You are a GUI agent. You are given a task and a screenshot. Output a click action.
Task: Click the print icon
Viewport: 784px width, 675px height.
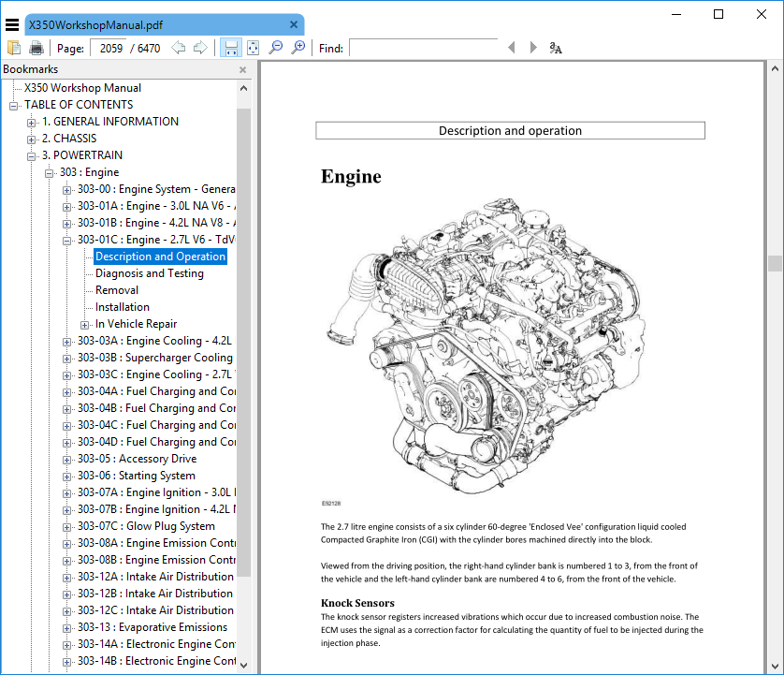click(36, 48)
